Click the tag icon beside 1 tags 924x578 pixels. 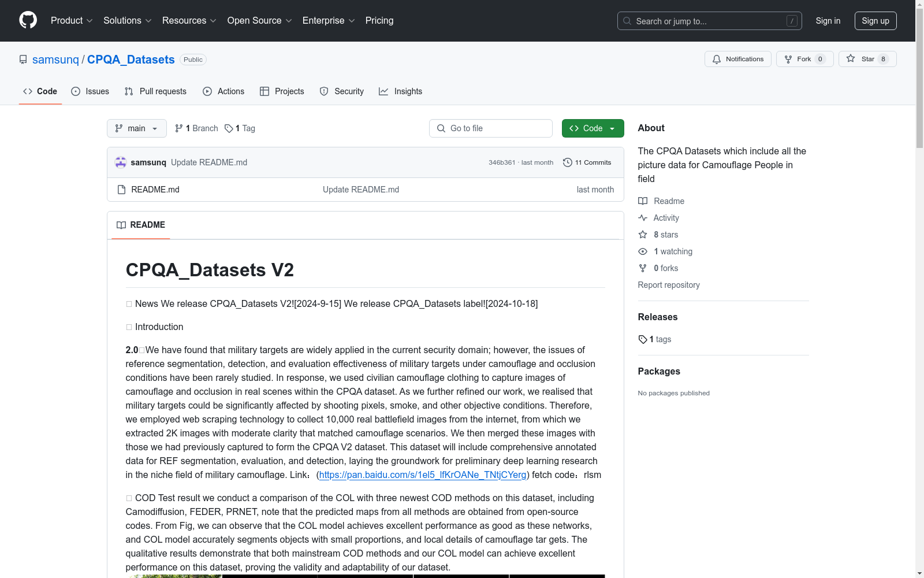tap(643, 339)
